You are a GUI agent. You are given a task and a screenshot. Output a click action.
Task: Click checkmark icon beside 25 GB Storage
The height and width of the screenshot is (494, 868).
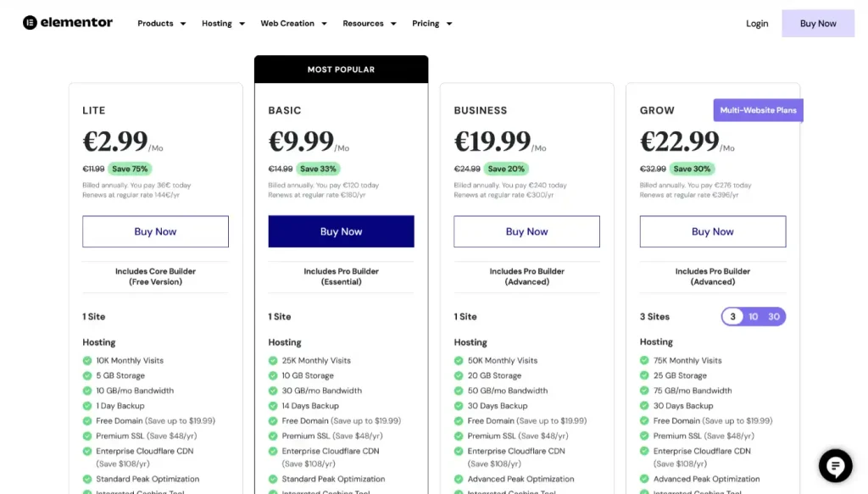tap(644, 375)
